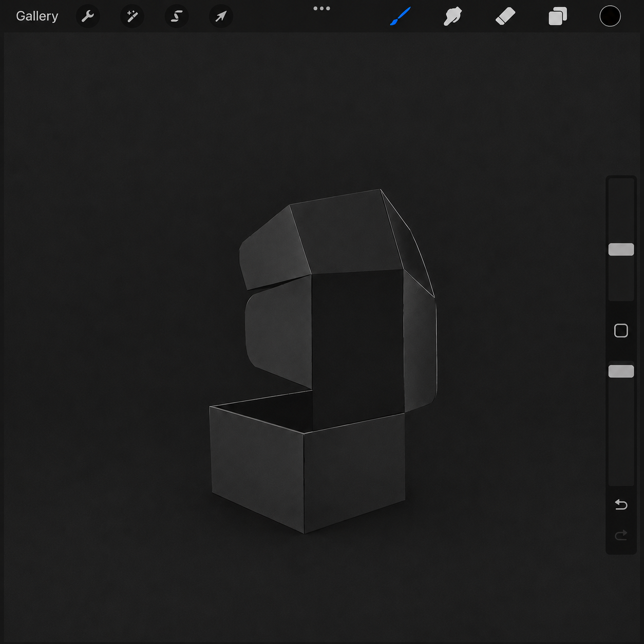Open the black color picker circle
This screenshot has width=644, height=644.
[x=610, y=16]
